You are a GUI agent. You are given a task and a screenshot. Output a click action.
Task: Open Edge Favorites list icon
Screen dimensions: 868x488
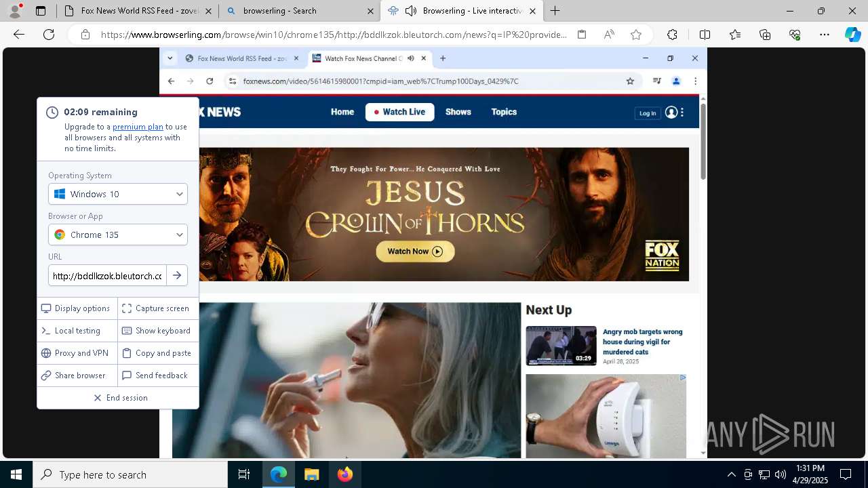point(735,35)
